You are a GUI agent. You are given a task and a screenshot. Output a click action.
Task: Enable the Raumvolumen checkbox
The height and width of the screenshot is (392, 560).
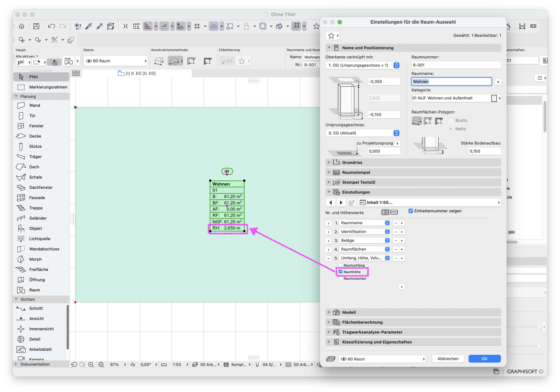pyautogui.click(x=340, y=278)
